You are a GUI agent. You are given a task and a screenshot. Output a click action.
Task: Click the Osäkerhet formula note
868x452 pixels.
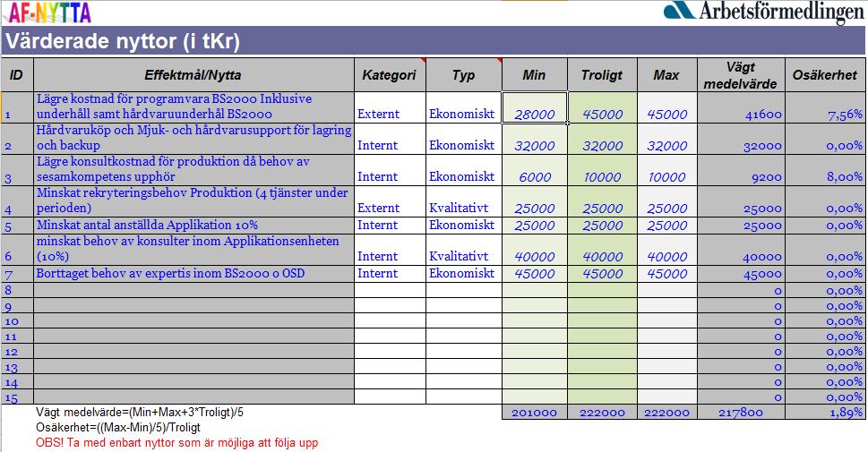point(118,428)
